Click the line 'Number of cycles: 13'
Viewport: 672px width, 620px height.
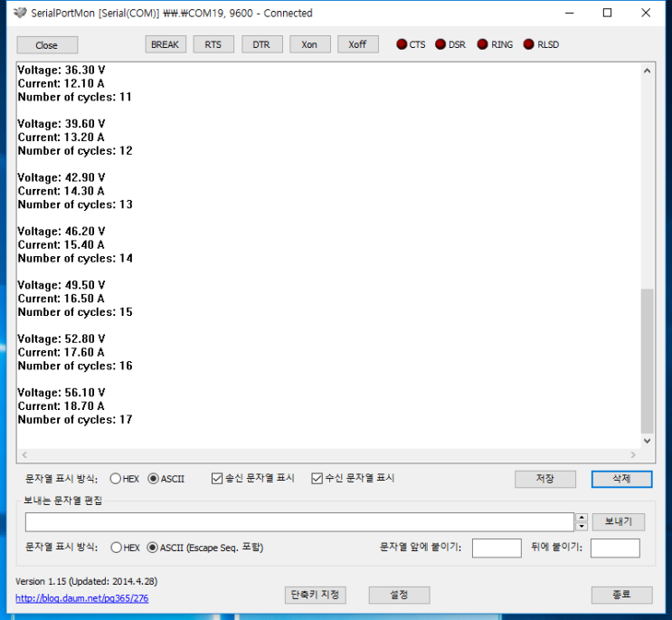(75, 205)
